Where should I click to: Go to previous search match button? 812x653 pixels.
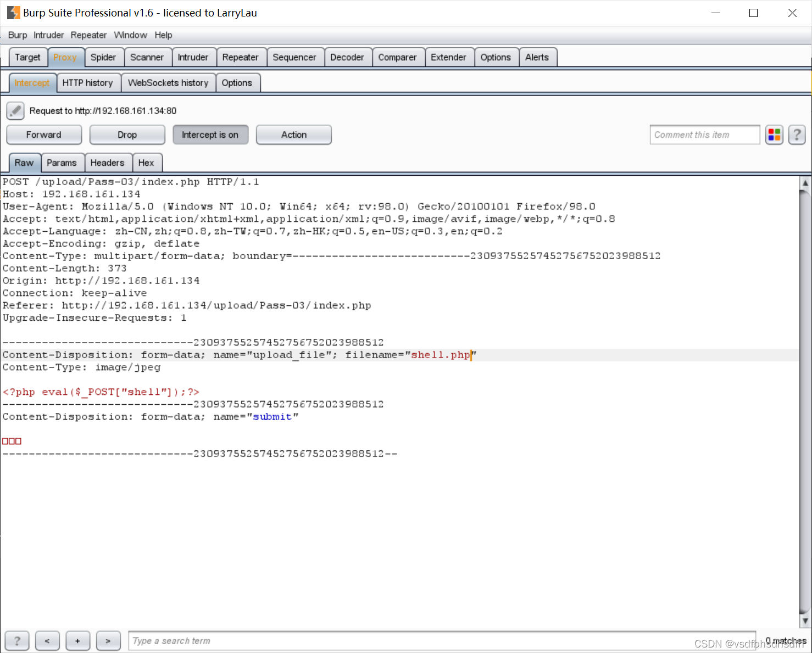[47, 641]
